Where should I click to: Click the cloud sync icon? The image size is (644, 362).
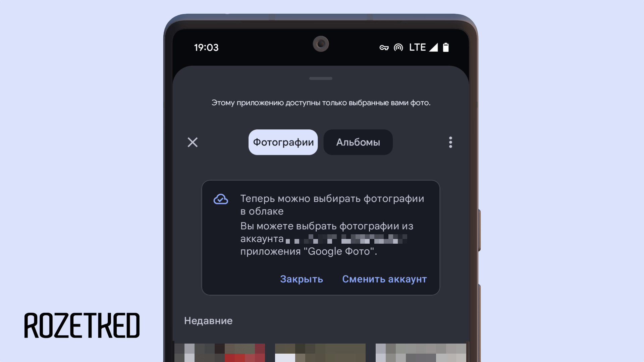pyautogui.click(x=221, y=199)
